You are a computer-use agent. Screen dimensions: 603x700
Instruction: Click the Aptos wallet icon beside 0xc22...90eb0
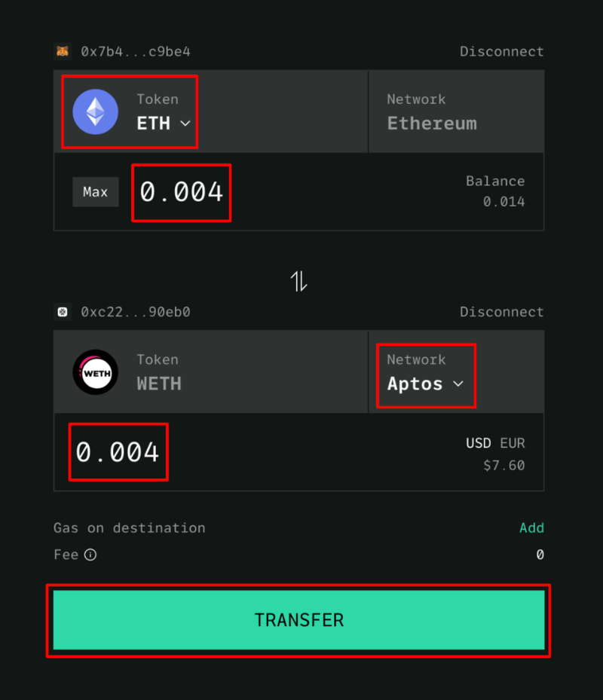click(63, 312)
